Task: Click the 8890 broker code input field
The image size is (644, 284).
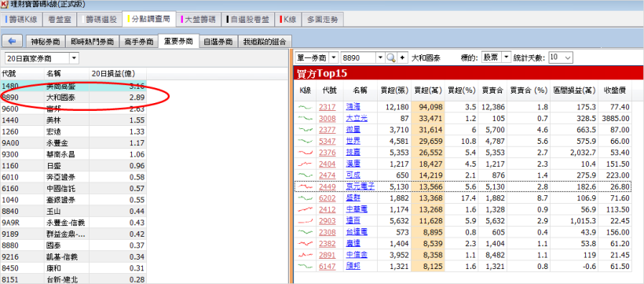Action: tap(359, 57)
